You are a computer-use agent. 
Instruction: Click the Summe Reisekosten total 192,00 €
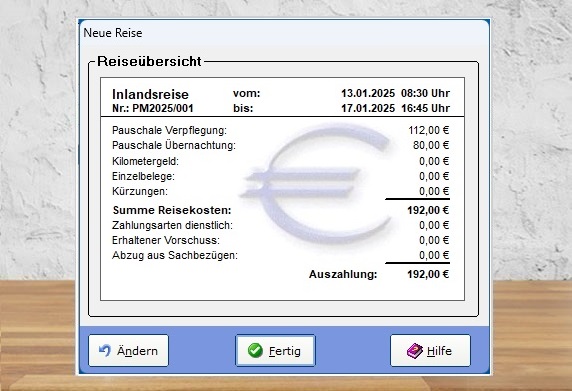pyautogui.click(x=428, y=210)
